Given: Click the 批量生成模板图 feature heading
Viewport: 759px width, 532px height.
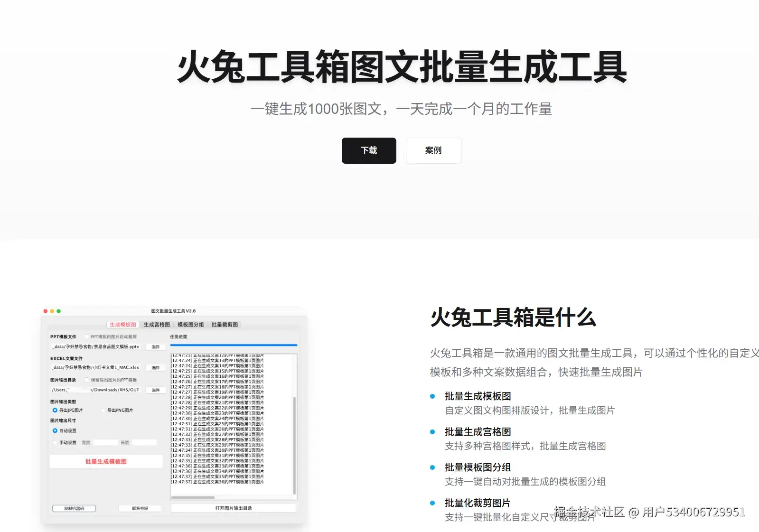Looking at the screenshot, I should pos(478,396).
